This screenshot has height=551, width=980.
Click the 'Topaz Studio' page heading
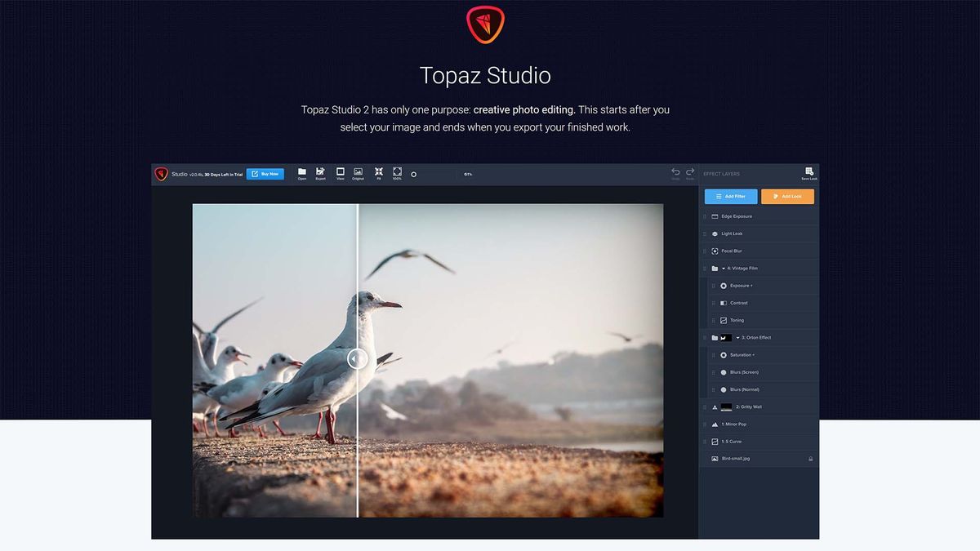point(485,76)
